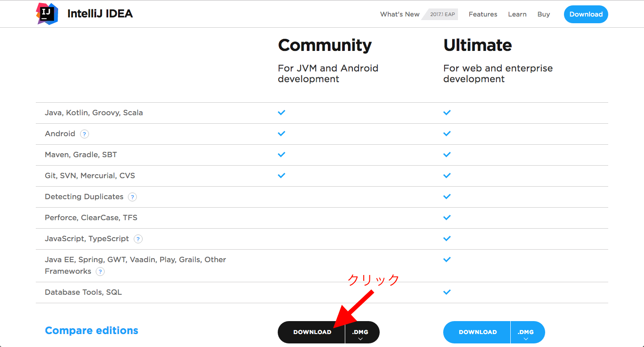Click Community checkmark in Maven, Gradle row

[281, 155]
